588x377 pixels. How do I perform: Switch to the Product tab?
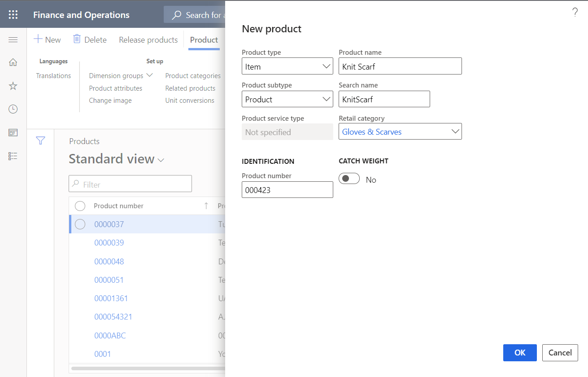[204, 40]
